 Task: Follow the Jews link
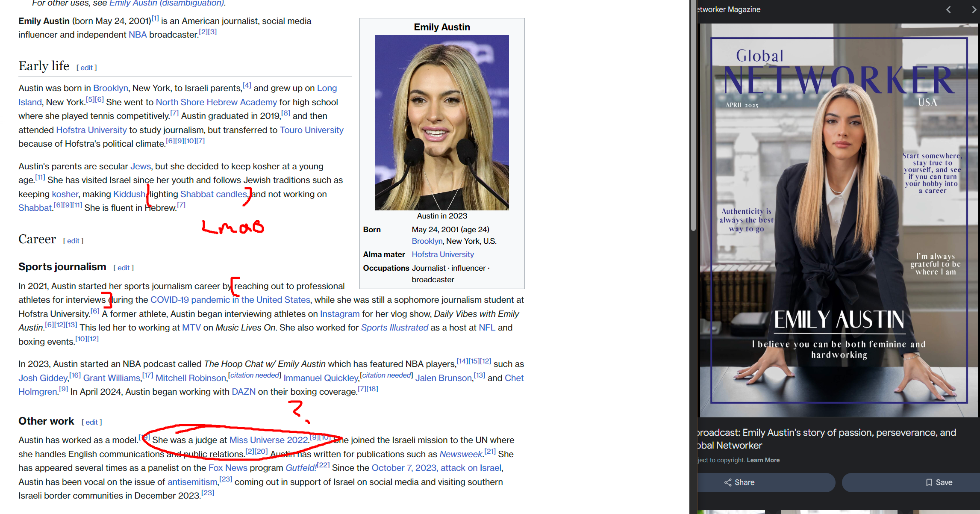141,166
